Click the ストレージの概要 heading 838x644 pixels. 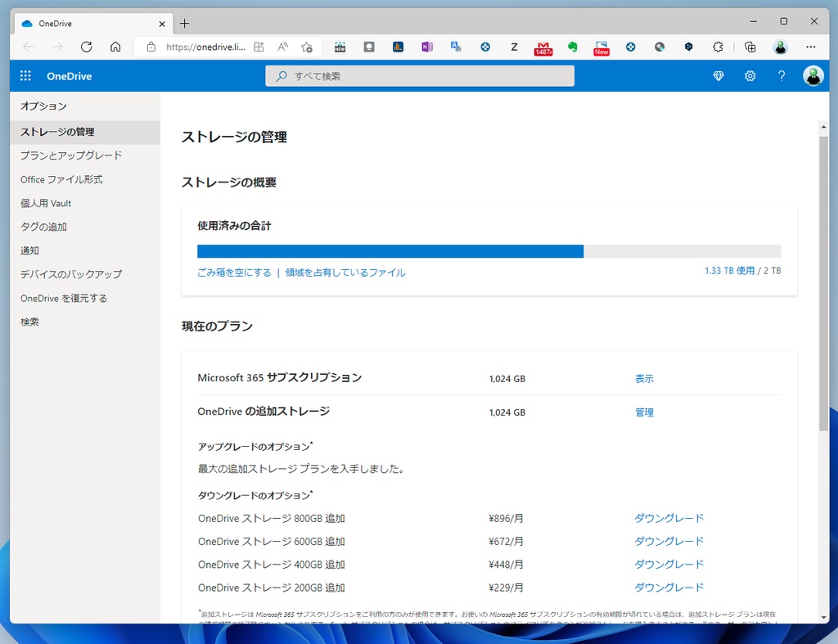[x=229, y=182]
